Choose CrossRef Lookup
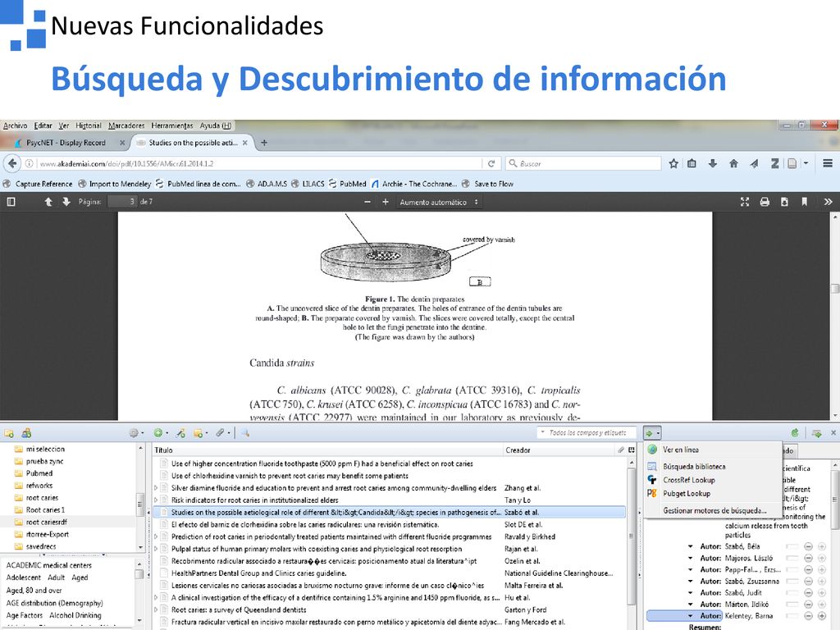Image resolution: width=840 pixels, height=630 pixels. pyautogui.click(x=689, y=480)
